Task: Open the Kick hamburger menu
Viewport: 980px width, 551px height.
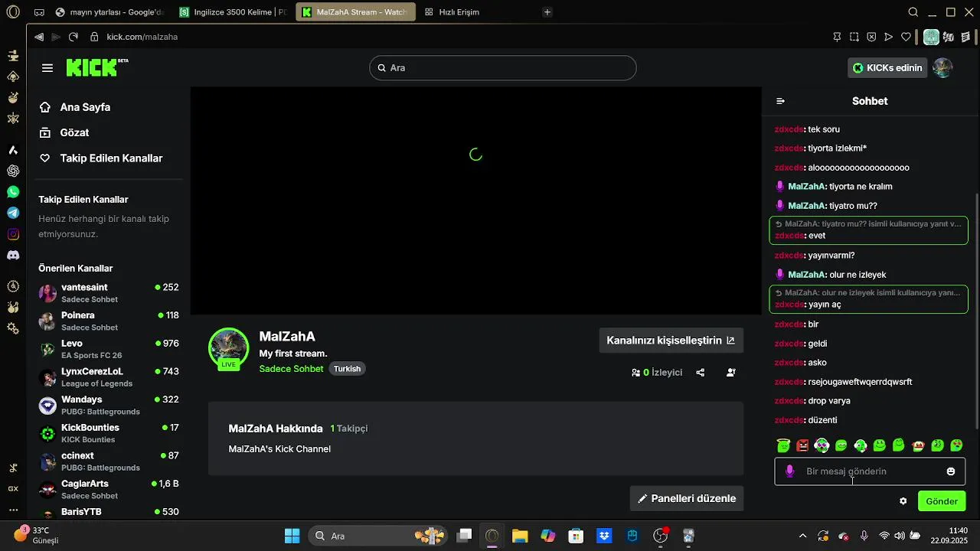Action: [x=47, y=68]
